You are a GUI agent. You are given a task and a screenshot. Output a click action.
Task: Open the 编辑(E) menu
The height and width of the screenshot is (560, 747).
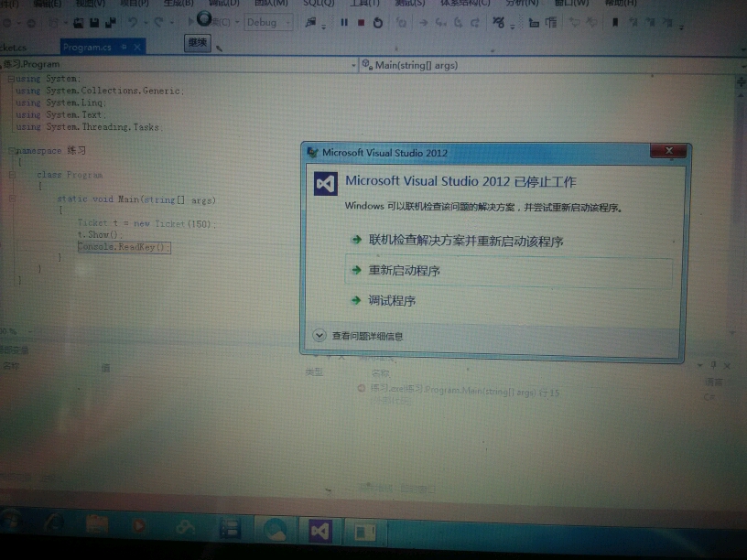pos(48,4)
